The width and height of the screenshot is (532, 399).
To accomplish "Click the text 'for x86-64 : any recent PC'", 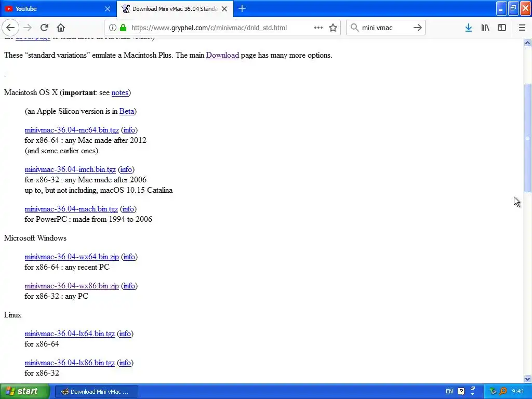I will click(67, 268).
